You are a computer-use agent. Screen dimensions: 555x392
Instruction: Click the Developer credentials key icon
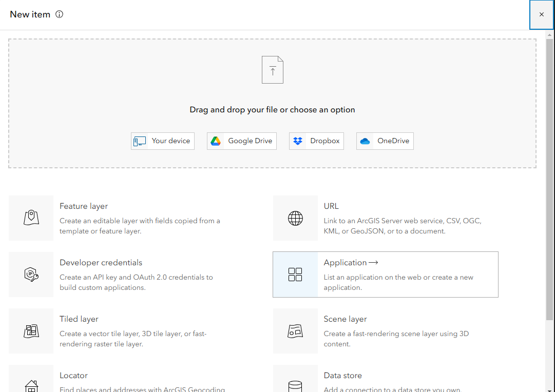pyautogui.click(x=31, y=275)
